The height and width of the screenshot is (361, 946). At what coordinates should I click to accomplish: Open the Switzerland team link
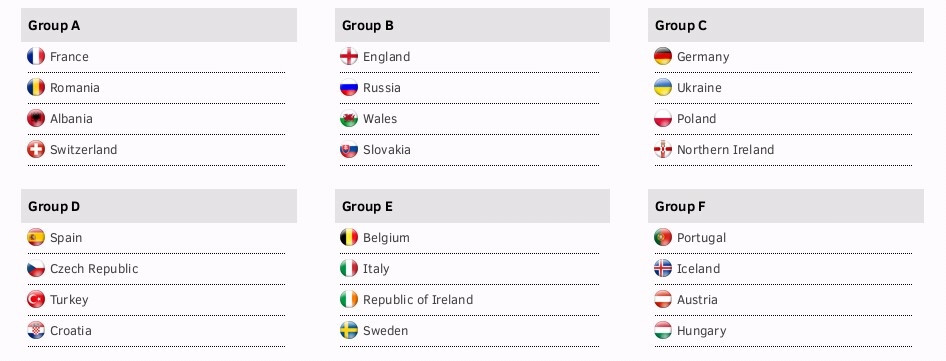[x=83, y=150]
